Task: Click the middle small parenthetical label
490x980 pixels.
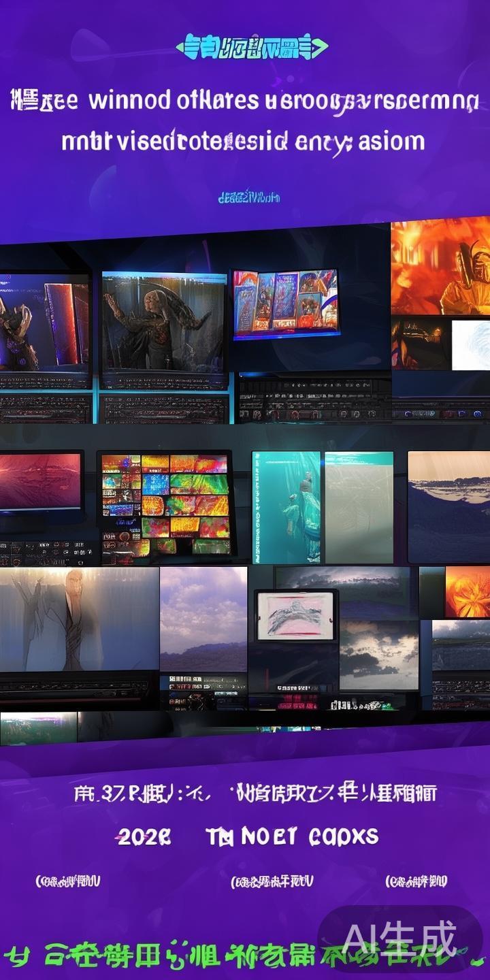Action: [272, 882]
